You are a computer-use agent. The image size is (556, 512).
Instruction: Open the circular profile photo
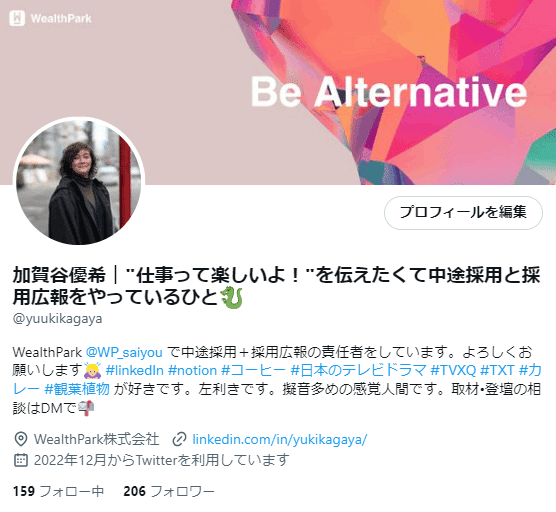click(x=79, y=182)
